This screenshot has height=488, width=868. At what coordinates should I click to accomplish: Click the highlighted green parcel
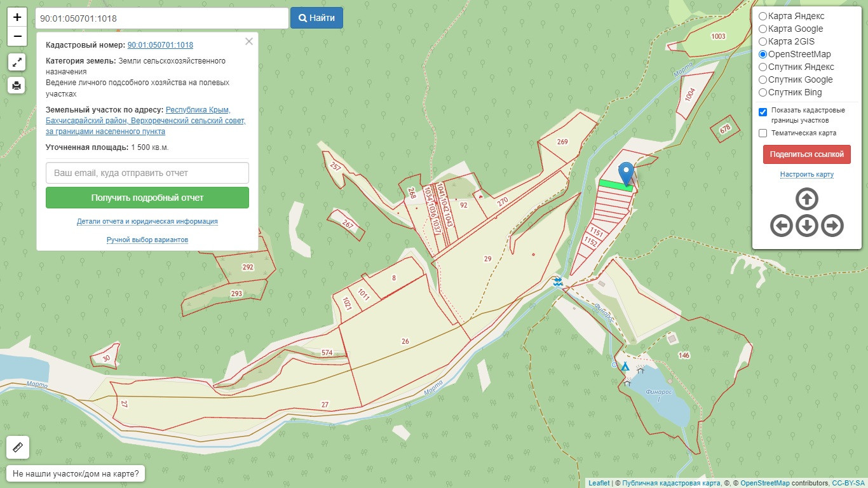pyautogui.click(x=616, y=184)
